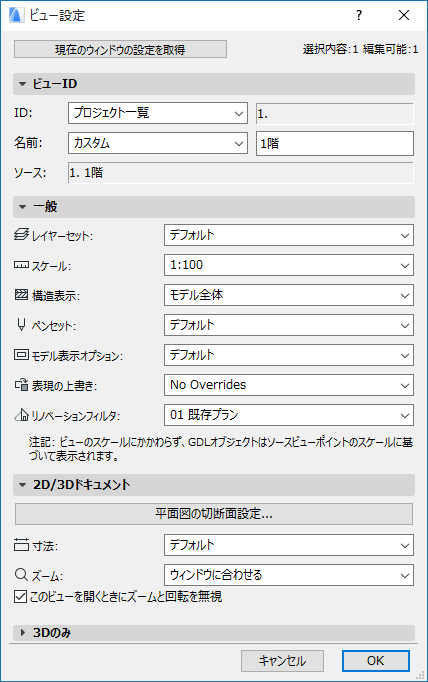Click 現在のウィンドウの設定を取得 button

point(120,49)
